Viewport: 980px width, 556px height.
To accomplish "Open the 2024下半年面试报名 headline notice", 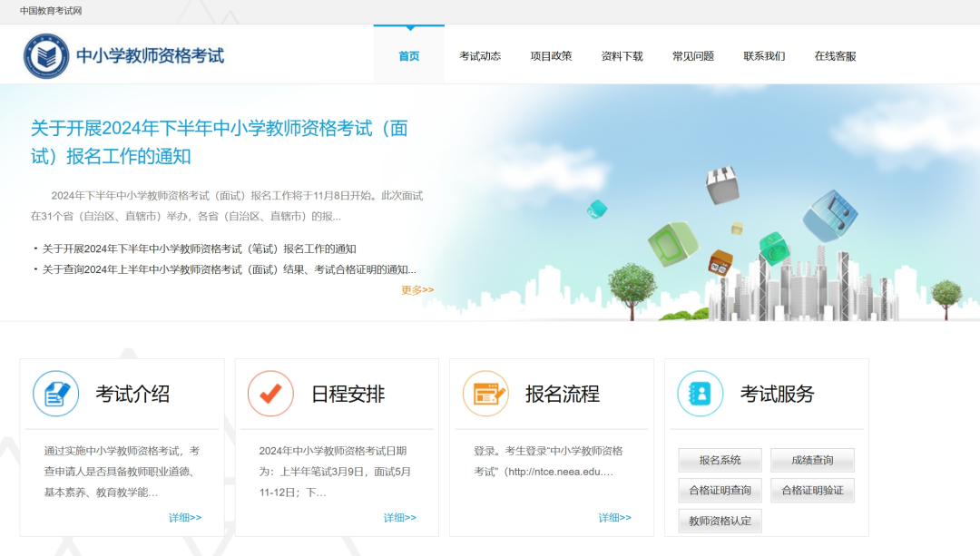I will (x=219, y=141).
